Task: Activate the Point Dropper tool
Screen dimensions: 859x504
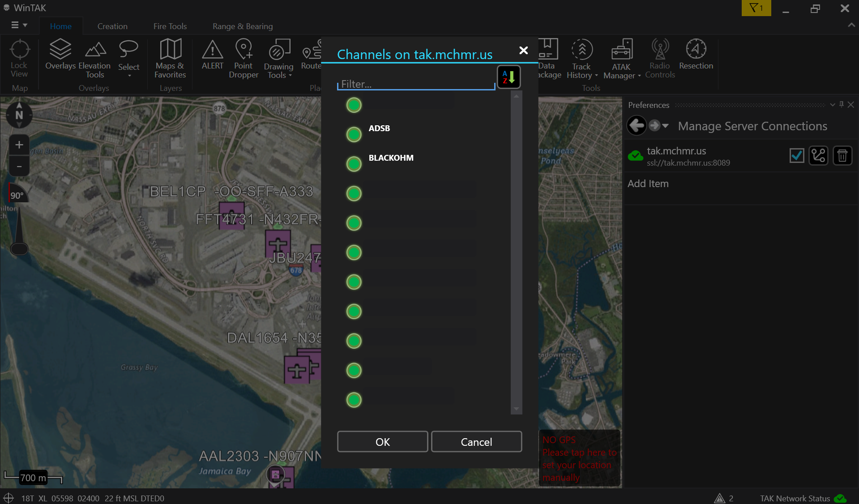Action: point(244,59)
